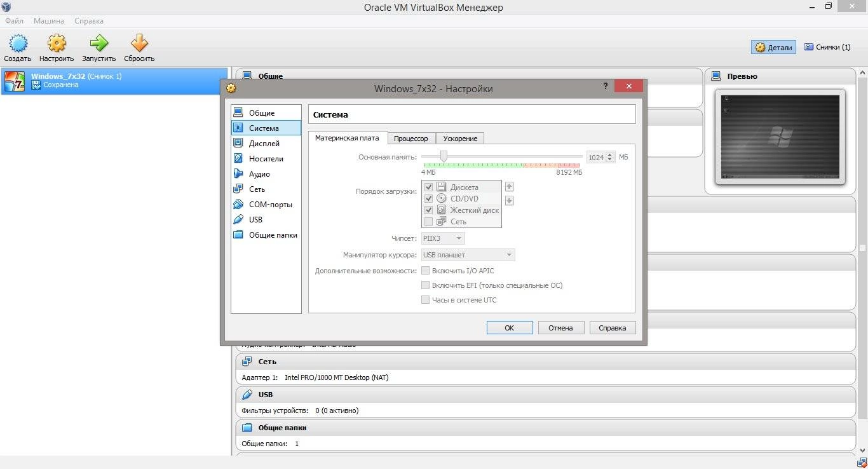Toggle Жесткий диск boot checkbox
The image size is (868, 469).
[x=428, y=210]
